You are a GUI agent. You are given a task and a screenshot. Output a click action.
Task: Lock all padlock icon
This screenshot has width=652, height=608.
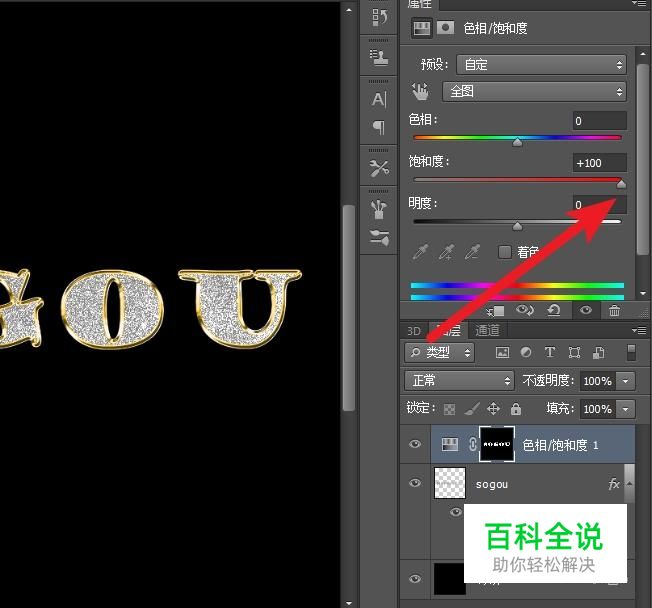(516, 409)
